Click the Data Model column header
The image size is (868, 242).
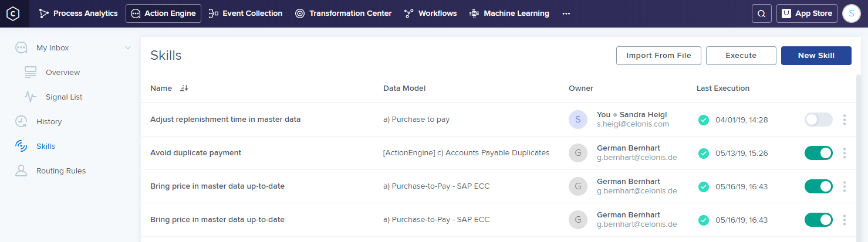tap(404, 88)
